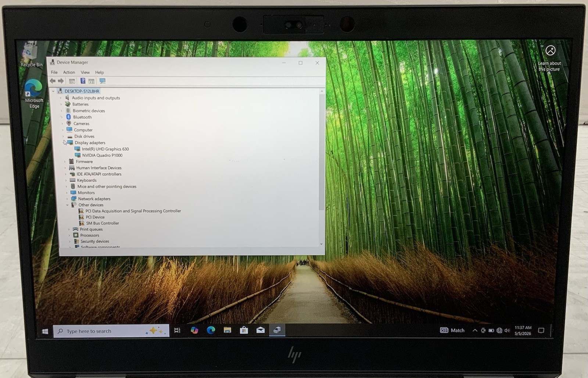Viewport: 588px width, 378px height.
Task: Expand the Firmware category arrow
Action: tap(65, 162)
